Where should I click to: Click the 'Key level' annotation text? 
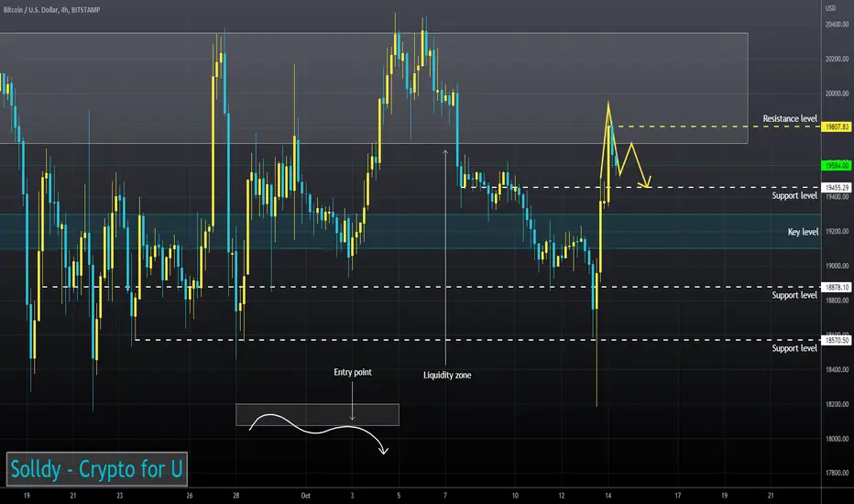coord(803,232)
